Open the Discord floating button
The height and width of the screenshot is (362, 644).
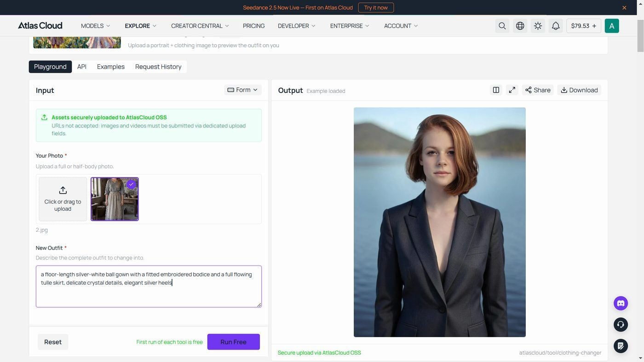[621, 303]
